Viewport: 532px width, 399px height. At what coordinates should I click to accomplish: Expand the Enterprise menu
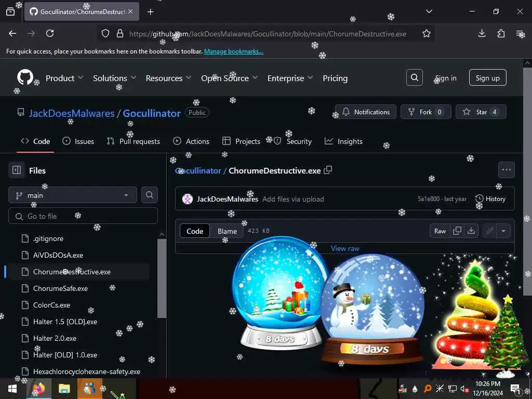click(x=290, y=78)
